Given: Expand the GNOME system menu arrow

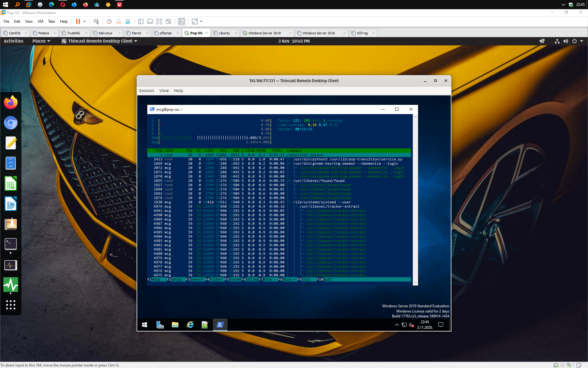Looking at the screenshot, I should click(x=582, y=41).
